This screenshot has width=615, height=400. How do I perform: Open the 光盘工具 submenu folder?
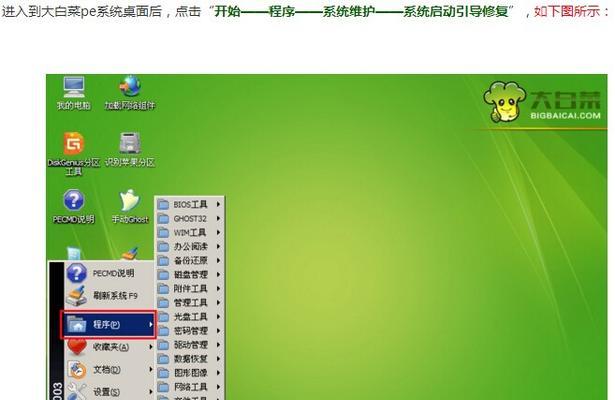click(x=190, y=316)
